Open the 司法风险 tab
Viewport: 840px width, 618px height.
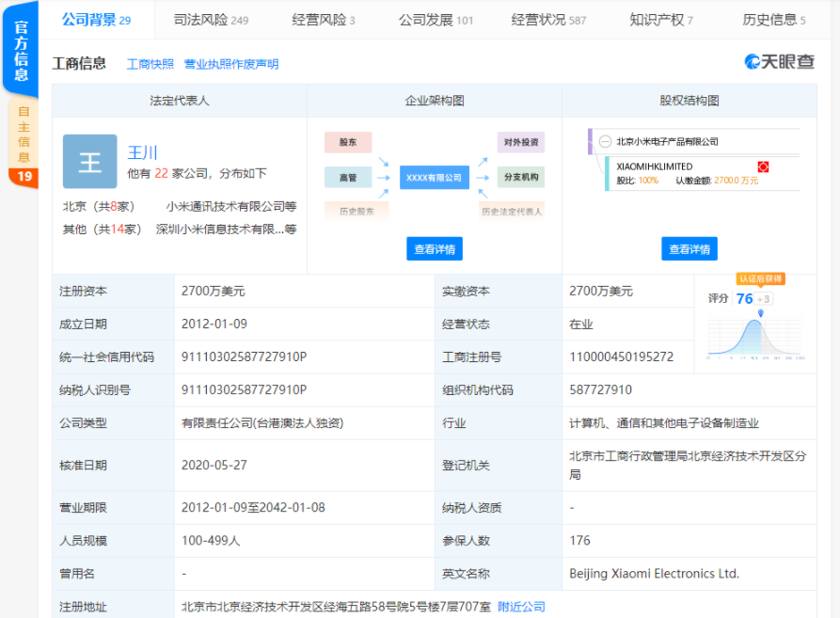pos(212,20)
